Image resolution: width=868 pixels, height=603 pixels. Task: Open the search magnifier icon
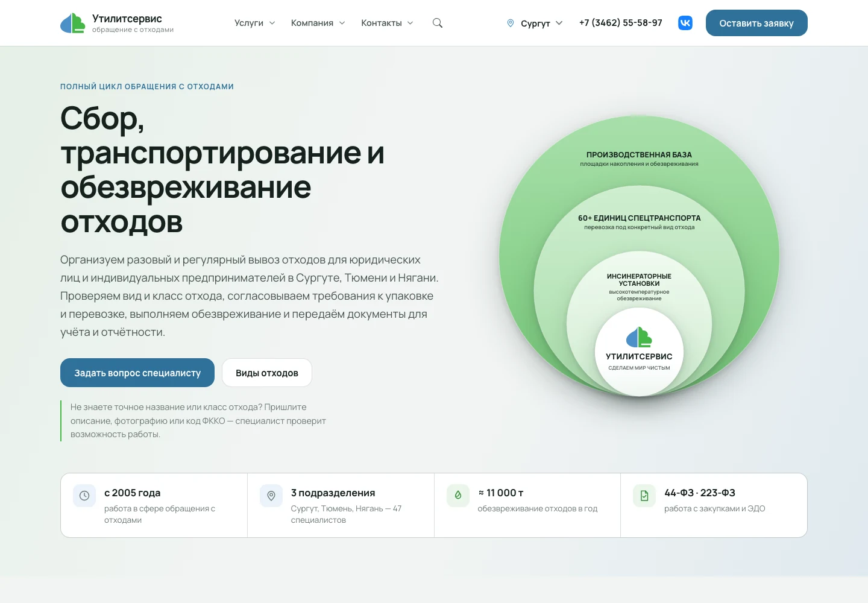438,23
